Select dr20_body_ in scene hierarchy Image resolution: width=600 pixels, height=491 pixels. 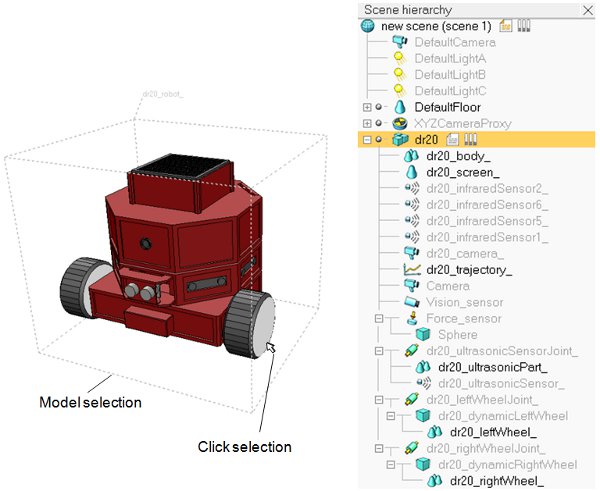(x=458, y=156)
